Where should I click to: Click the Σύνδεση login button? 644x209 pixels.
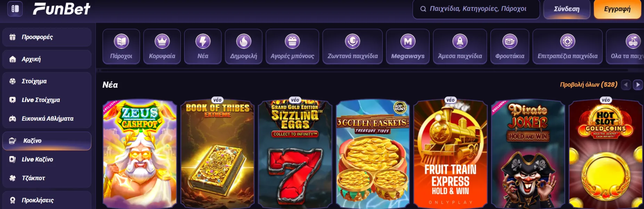[567, 9]
